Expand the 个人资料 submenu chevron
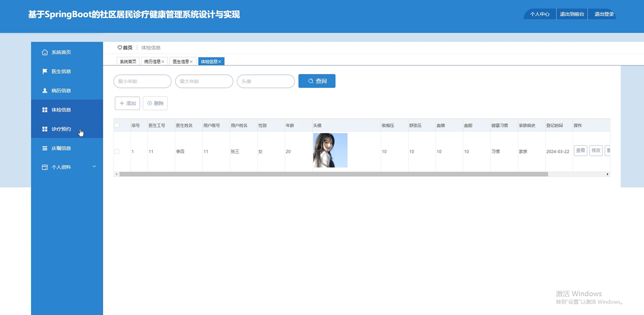 coord(94,166)
